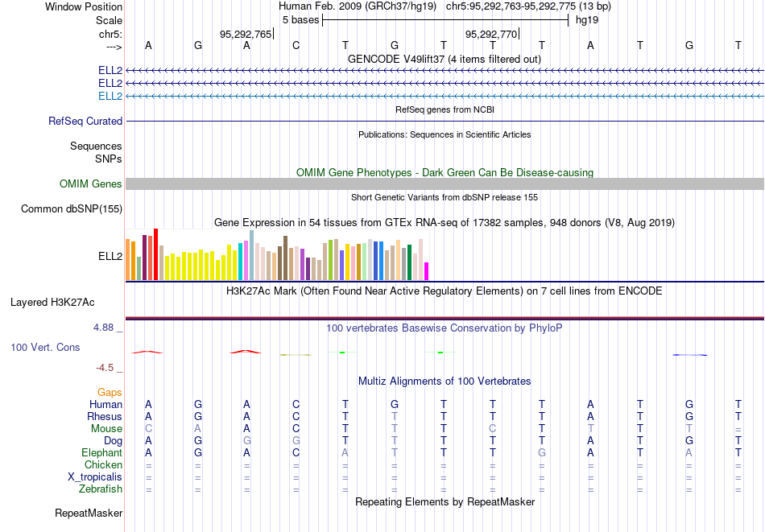Click the bright red GTEx expression bar
765x532 pixels.
coord(155,254)
